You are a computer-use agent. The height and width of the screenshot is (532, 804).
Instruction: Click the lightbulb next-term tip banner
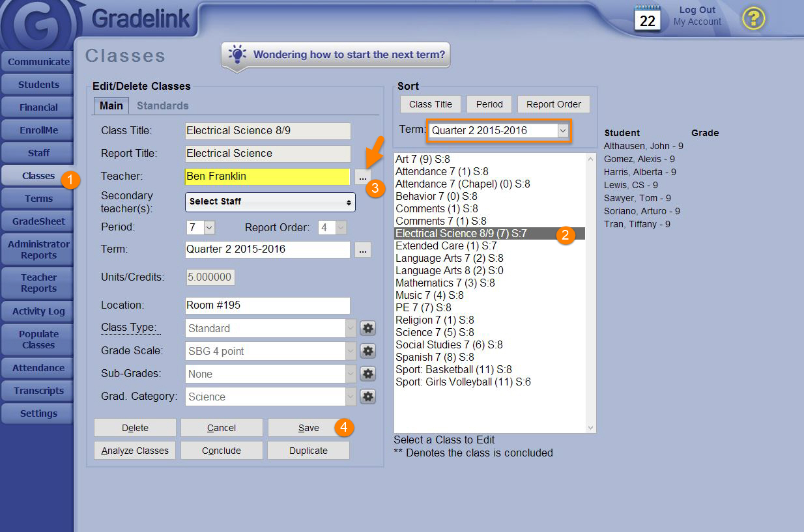pos(336,55)
